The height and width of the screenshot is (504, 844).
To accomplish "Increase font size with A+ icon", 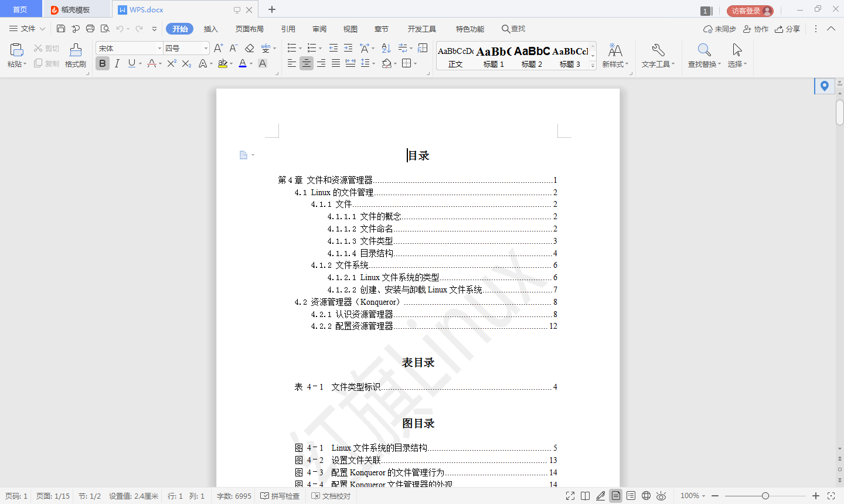I will [x=218, y=48].
